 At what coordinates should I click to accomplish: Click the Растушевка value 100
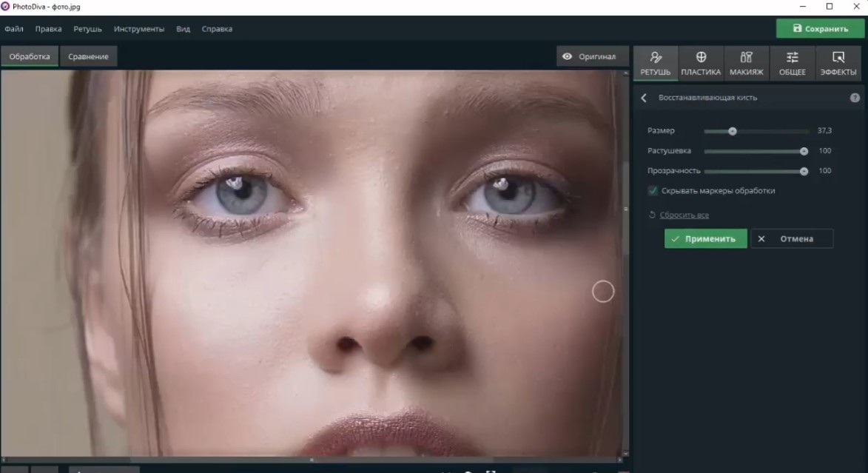[825, 151]
